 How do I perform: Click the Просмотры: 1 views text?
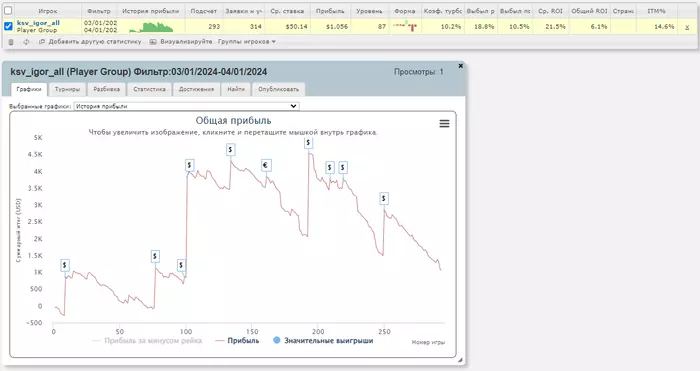(419, 72)
